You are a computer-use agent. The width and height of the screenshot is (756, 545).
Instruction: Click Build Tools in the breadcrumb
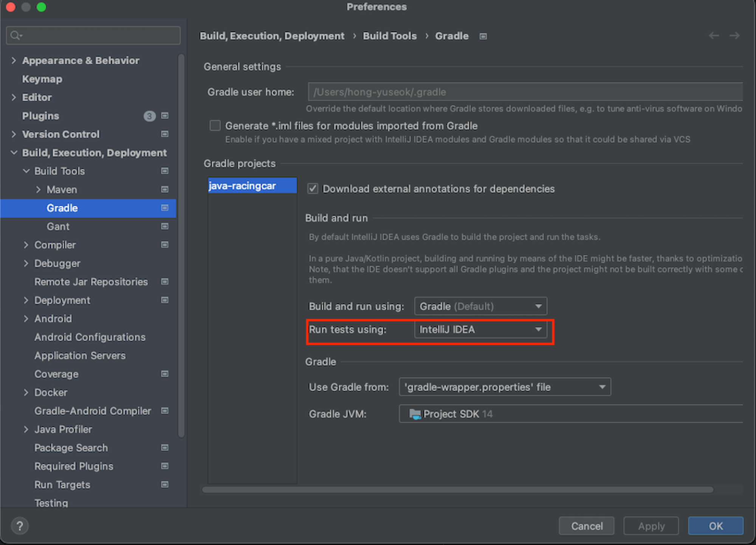[x=390, y=36]
